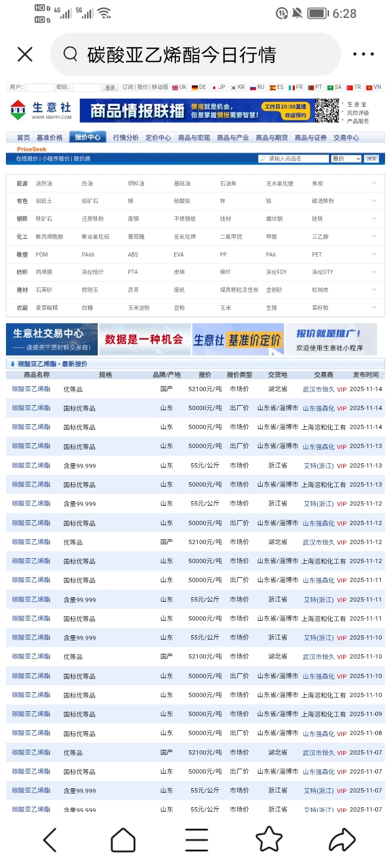Expand the 建材 category row chevron
Screen dimensions: 391x868
[x=374, y=290]
